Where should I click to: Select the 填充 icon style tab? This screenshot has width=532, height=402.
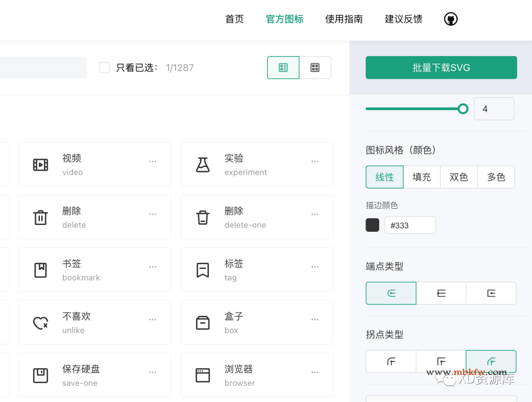coord(422,177)
